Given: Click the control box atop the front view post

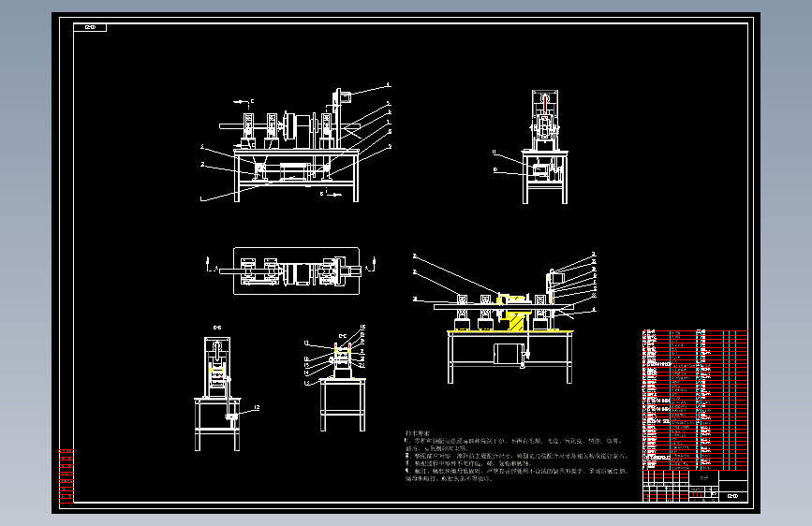Looking at the screenshot, I should pos(346,96).
